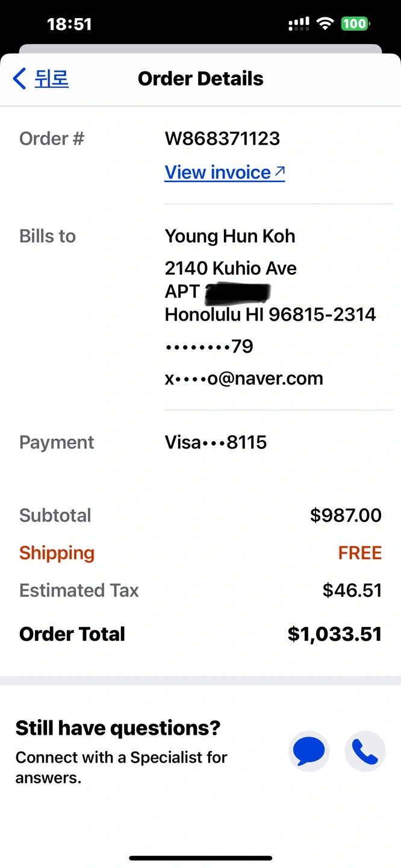The image size is (401, 868).
Task: Tap the back chevron arrow
Action: [x=19, y=78]
